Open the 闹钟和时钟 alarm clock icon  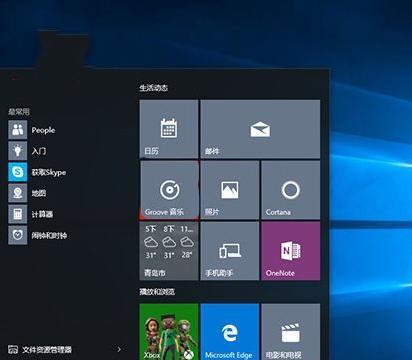point(18,235)
